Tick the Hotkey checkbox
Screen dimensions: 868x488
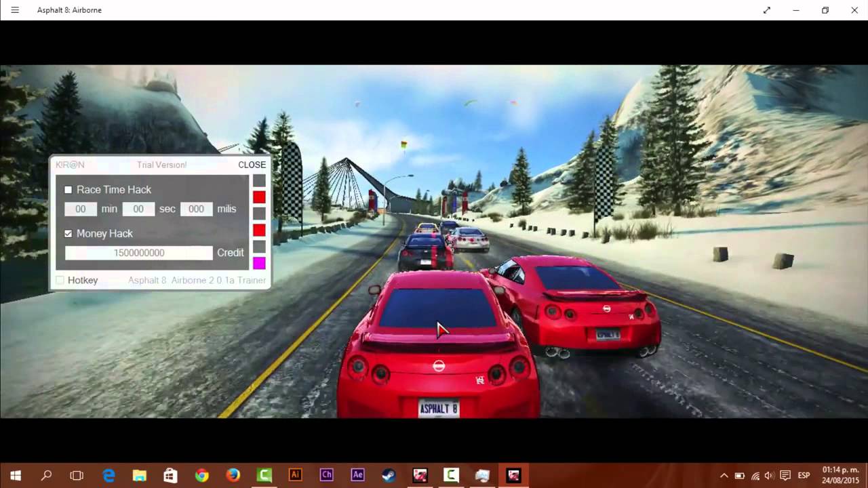(x=60, y=280)
